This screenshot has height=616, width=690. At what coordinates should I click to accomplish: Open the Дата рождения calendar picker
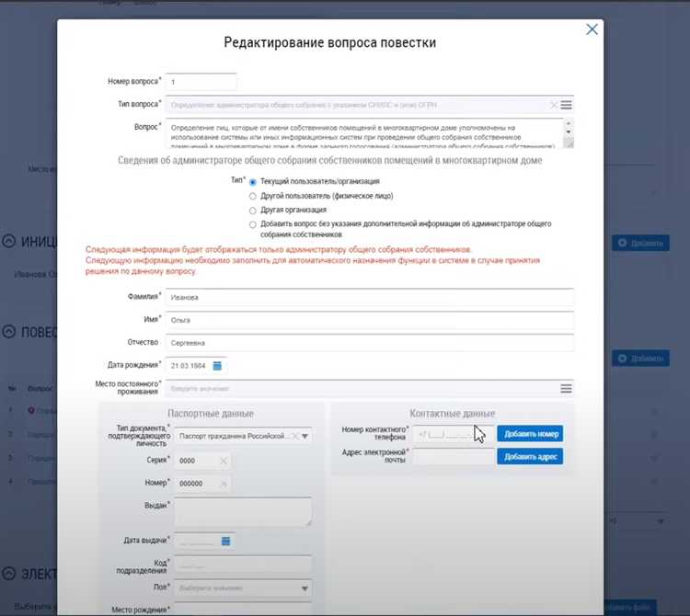pos(217,366)
